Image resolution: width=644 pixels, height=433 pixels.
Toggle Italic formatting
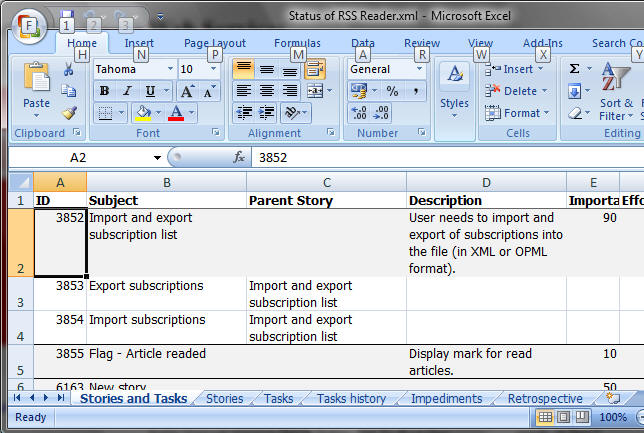coord(127,91)
